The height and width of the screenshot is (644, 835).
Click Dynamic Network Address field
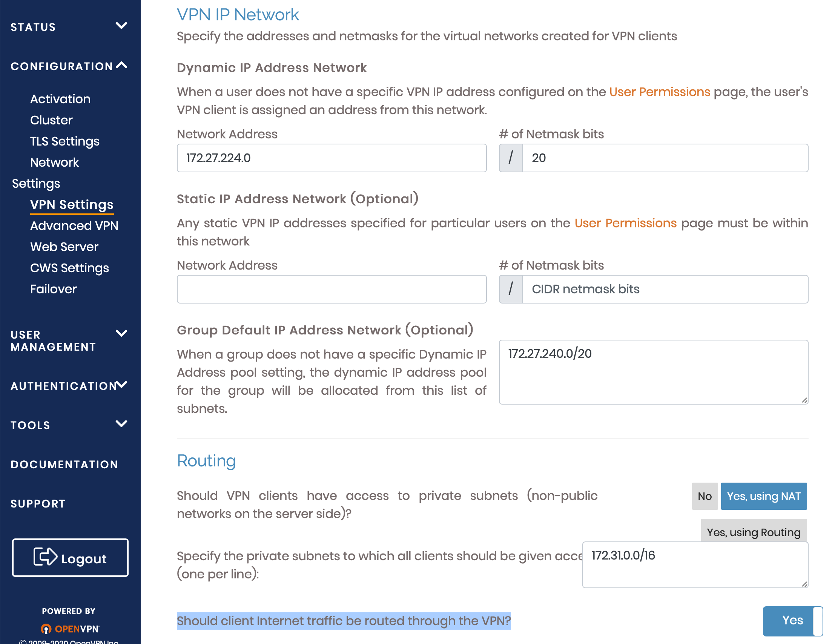tap(331, 158)
